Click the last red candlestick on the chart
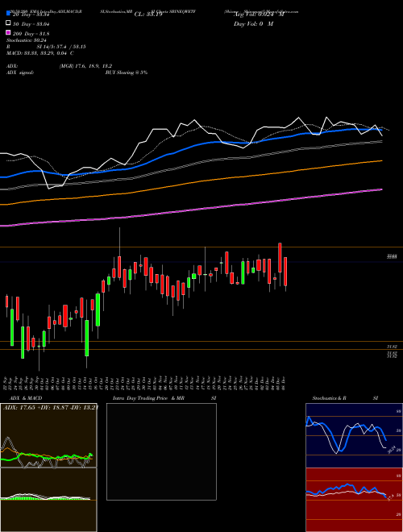Viewport: 403px width, 532px height. click(x=285, y=272)
